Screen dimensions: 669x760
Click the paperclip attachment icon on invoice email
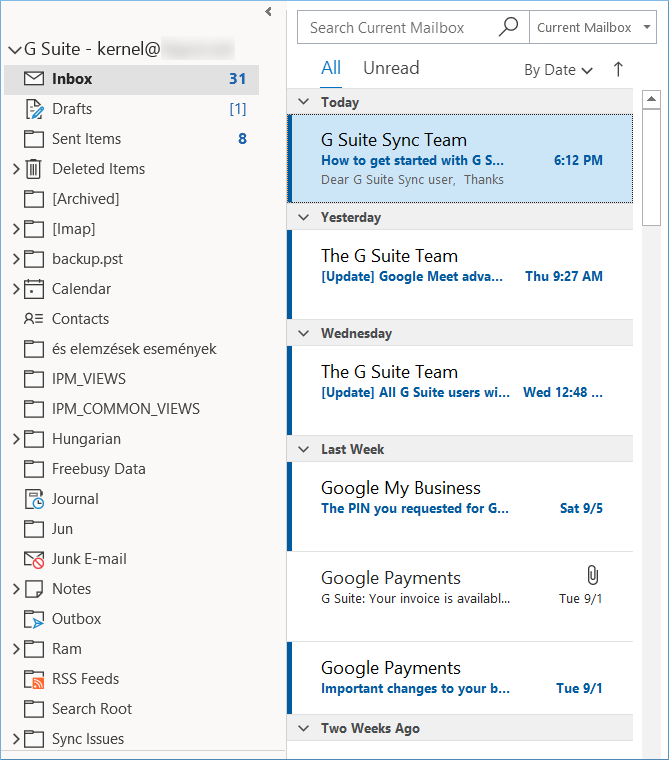(x=592, y=575)
